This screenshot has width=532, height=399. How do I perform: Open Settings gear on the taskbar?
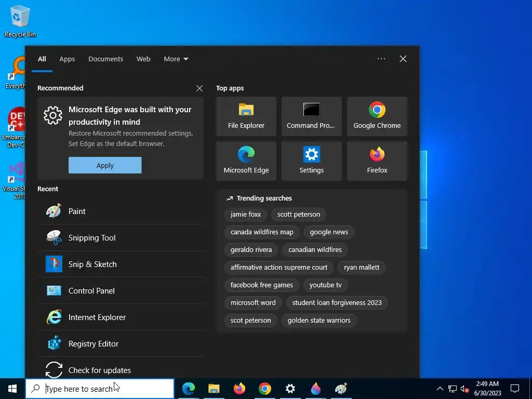coord(290,389)
